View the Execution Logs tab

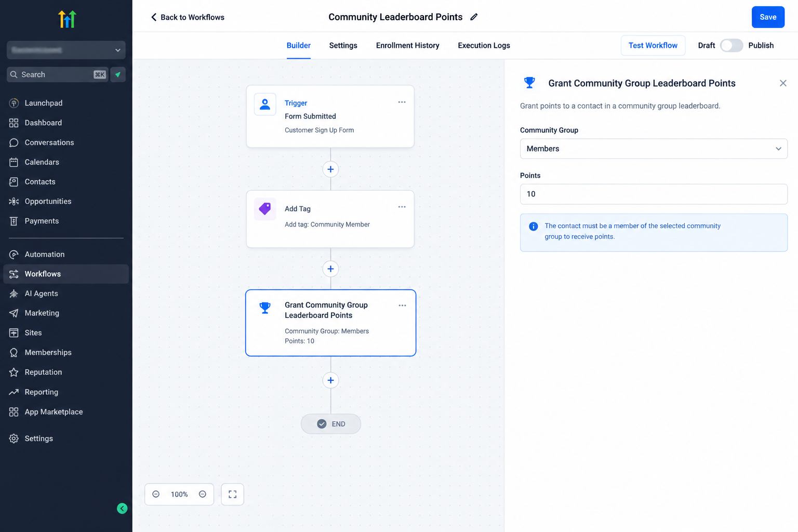click(x=484, y=46)
